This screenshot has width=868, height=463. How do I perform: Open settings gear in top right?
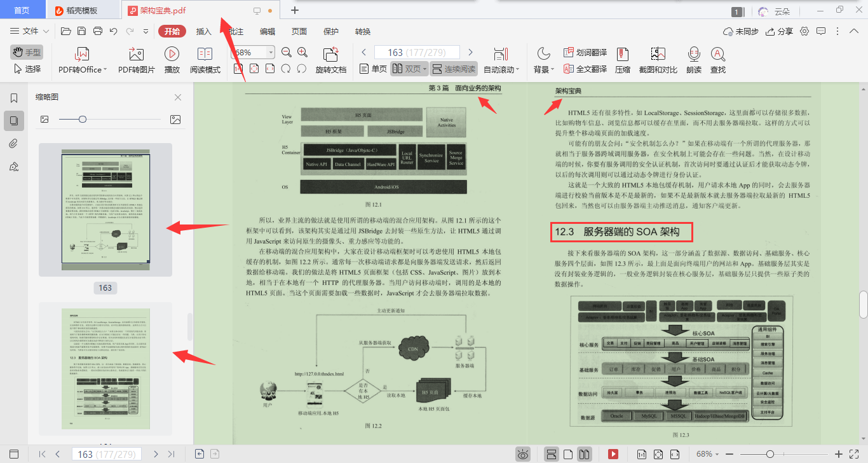point(804,31)
